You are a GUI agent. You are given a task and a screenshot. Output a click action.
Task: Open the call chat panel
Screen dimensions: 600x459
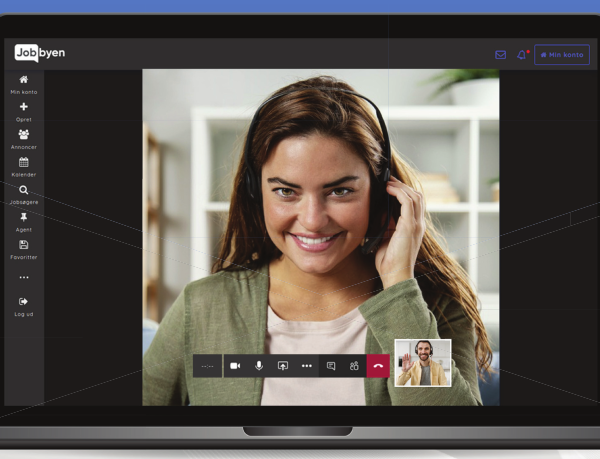tap(331, 366)
